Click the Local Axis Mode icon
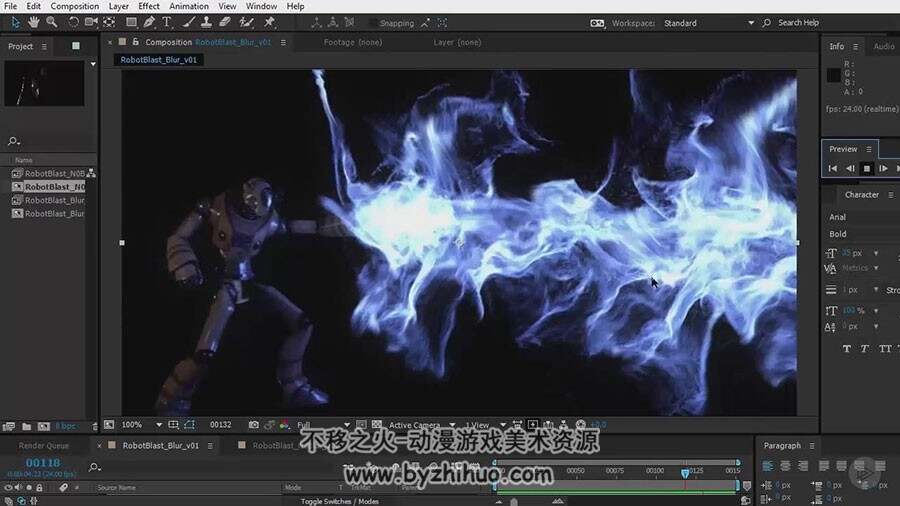Screen dimensions: 900x506 (316, 23)
